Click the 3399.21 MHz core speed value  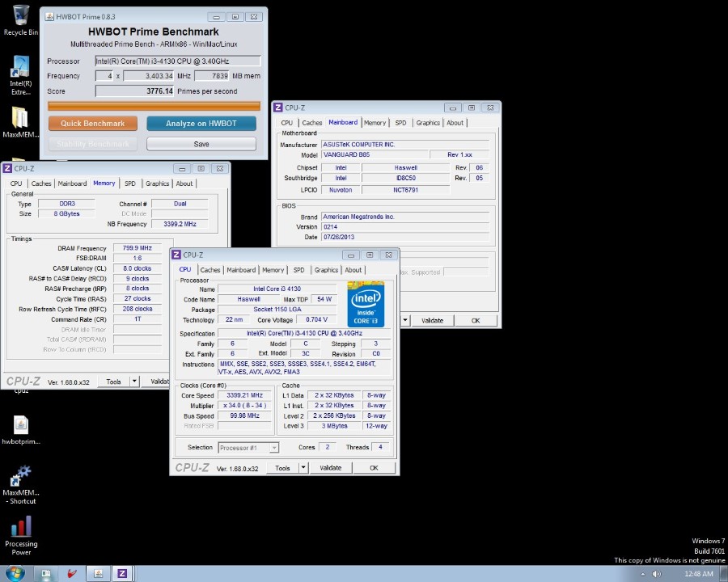[x=244, y=395]
